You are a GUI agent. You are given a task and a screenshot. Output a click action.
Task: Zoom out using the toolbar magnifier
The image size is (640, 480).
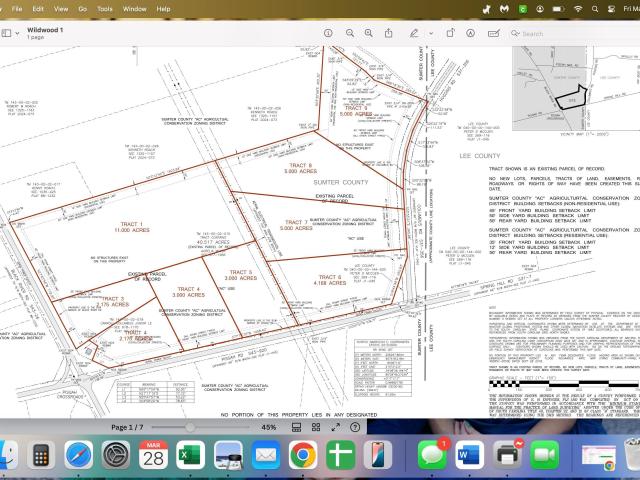pyautogui.click(x=350, y=33)
